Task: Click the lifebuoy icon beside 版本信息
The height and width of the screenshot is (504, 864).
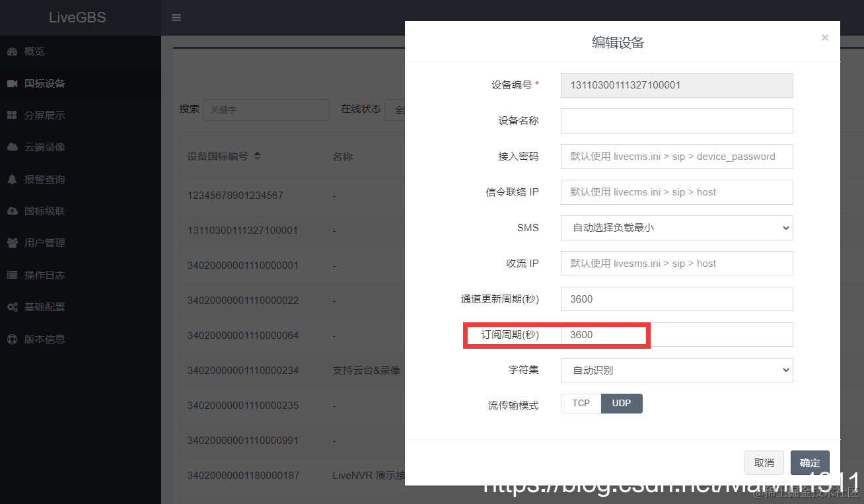Action: (x=12, y=339)
